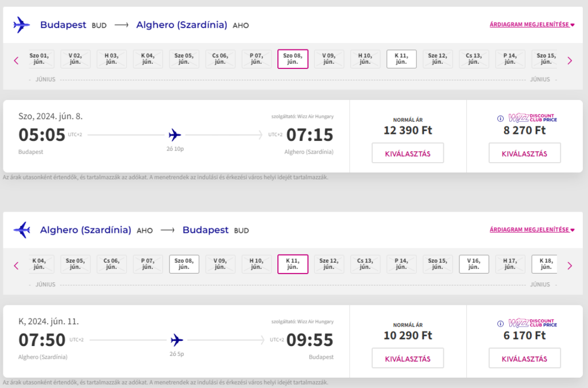Expand outbound Árdiagram megjelenítése
The width and height of the screenshot is (588, 388).
coord(532,25)
